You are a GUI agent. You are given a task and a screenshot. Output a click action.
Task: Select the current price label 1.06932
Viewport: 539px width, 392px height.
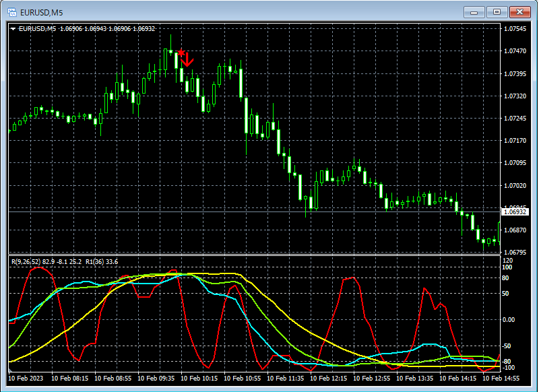(x=515, y=212)
